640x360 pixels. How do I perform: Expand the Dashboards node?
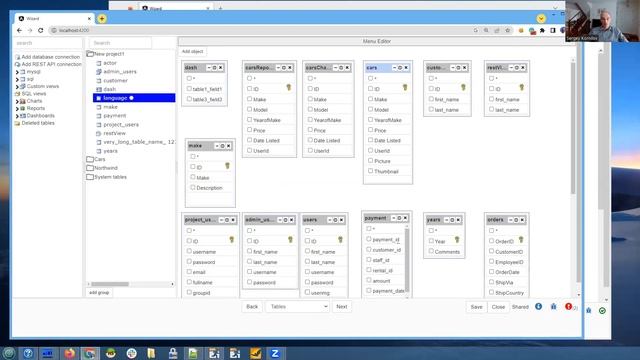[x=17, y=116]
